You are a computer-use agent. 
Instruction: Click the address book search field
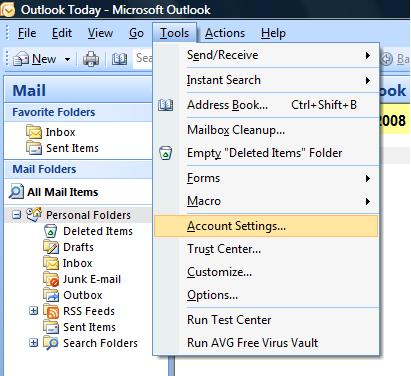143,59
